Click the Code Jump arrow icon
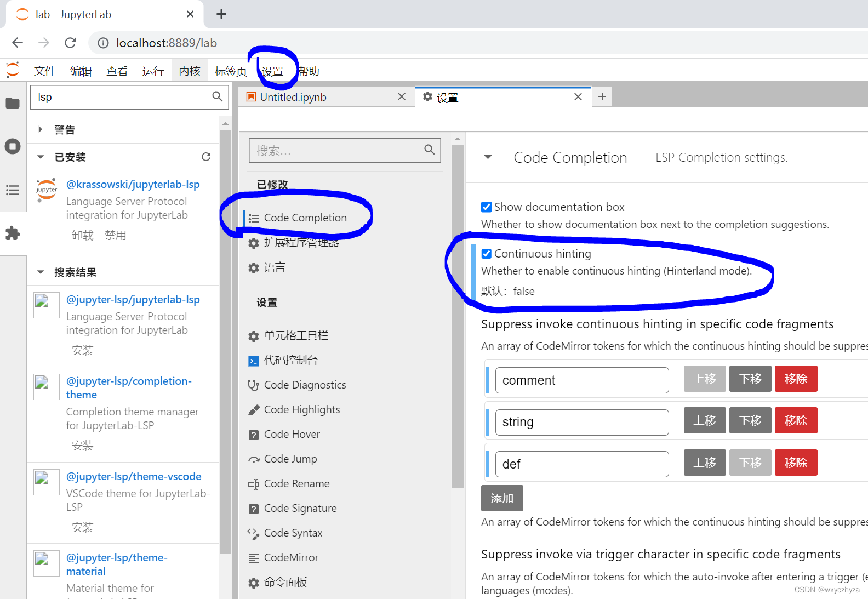The height and width of the screenshot is (599, 868). [x=253, y=459]
